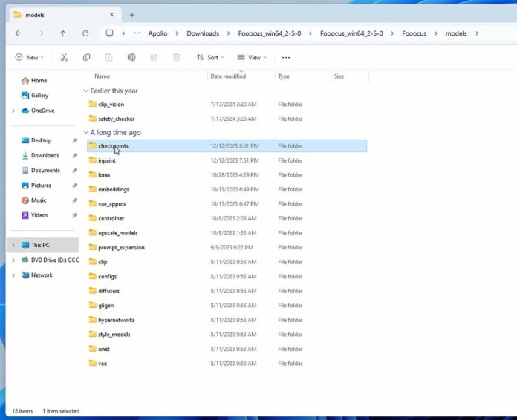This screenshot has height=420, width=517.
Task: Select the unet folder
Action: [227, 349]
